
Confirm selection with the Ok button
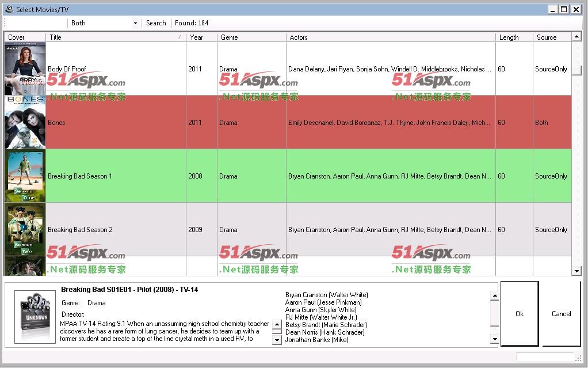(x=520, y=314)
